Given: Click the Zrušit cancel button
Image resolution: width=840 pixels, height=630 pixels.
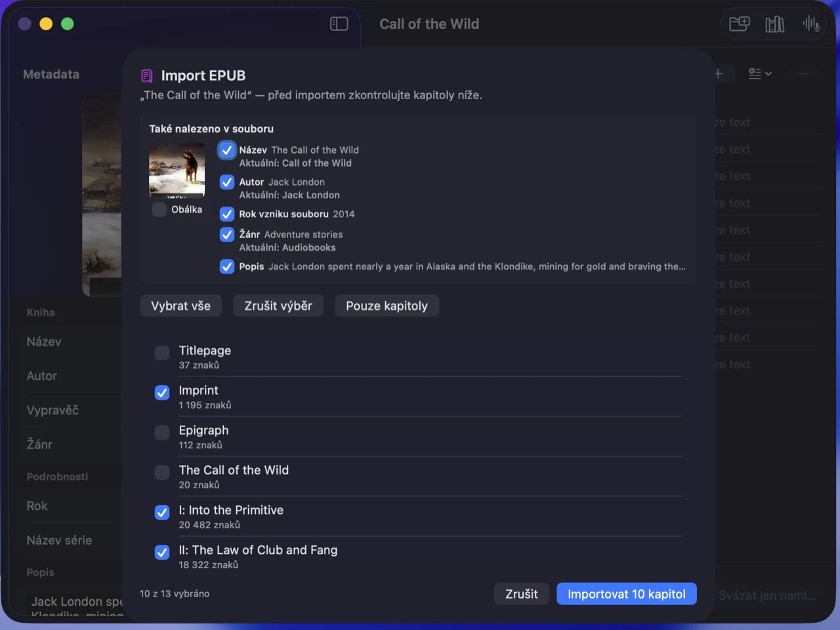Looking at the screenshot, I should 522,594.
